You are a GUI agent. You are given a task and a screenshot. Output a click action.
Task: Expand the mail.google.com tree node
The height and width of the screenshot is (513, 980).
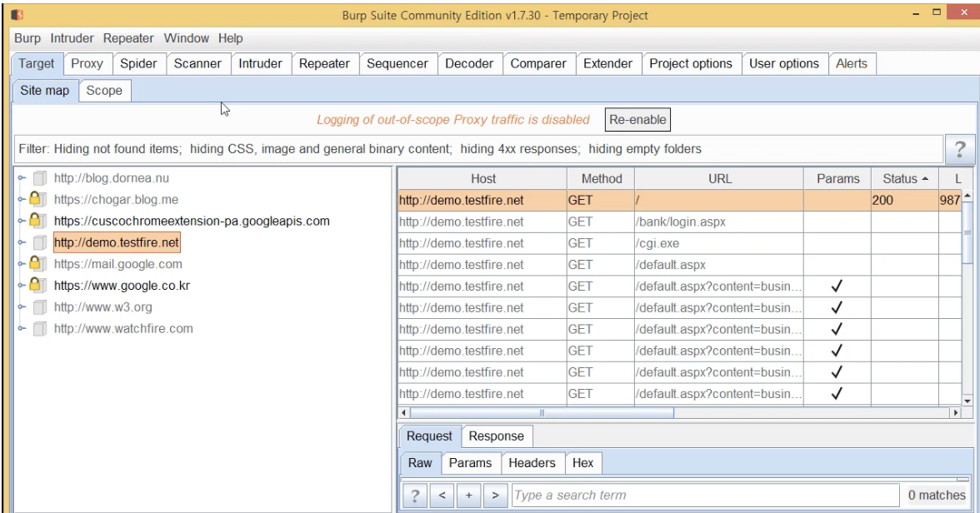coord(22,264)
